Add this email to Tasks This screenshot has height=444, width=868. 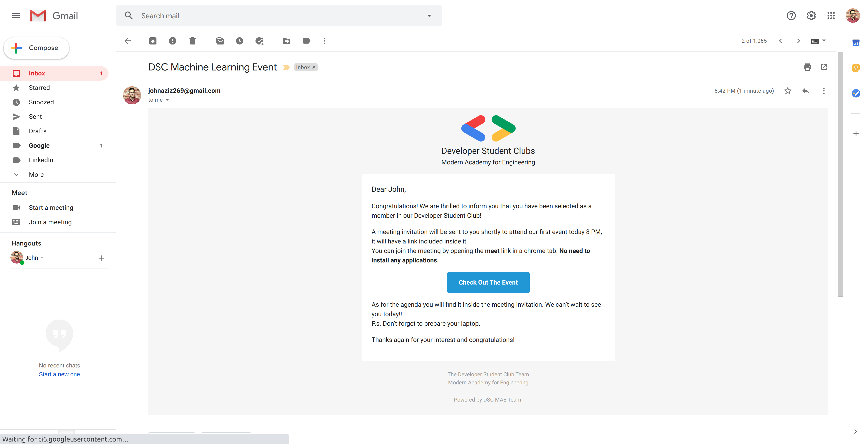260,41
